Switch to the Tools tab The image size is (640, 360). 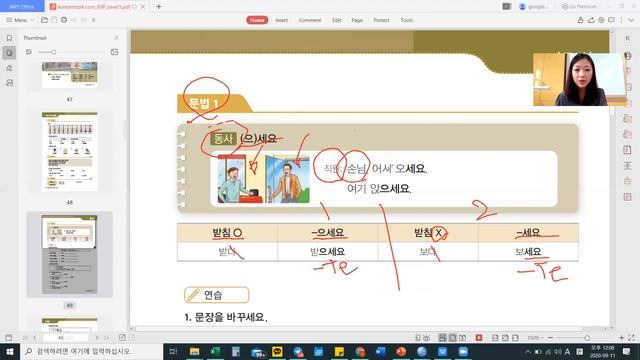coord(407,20)
